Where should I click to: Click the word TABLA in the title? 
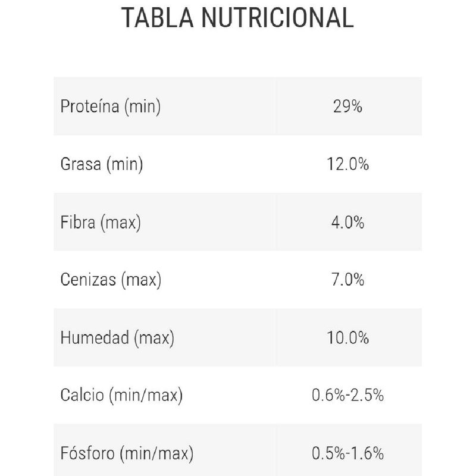[x=157, y=18]
